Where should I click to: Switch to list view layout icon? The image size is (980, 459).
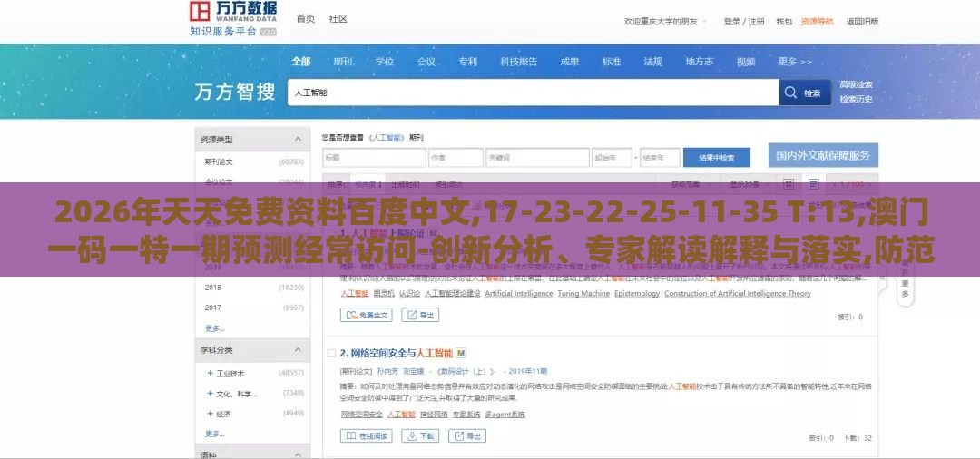point(813,184)
